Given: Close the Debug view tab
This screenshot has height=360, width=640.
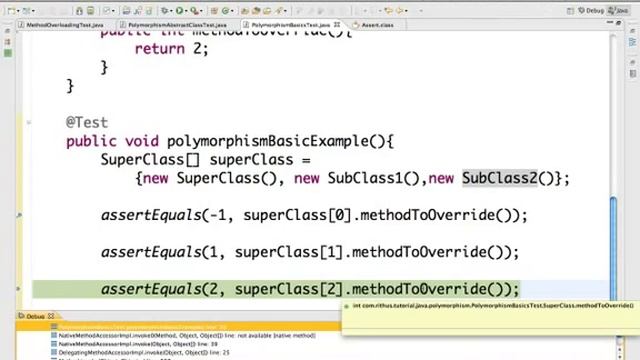Looking at the screenshot, I should (x=51, y=316).
